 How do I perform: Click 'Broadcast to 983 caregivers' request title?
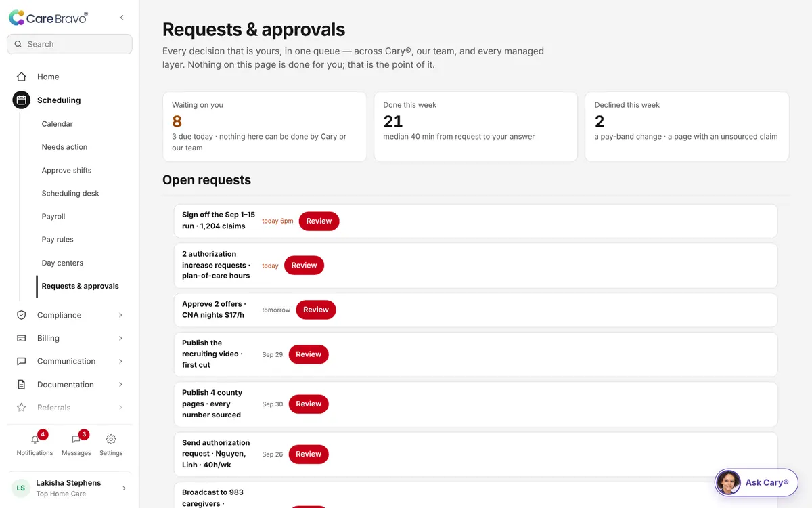click(212, 498)
